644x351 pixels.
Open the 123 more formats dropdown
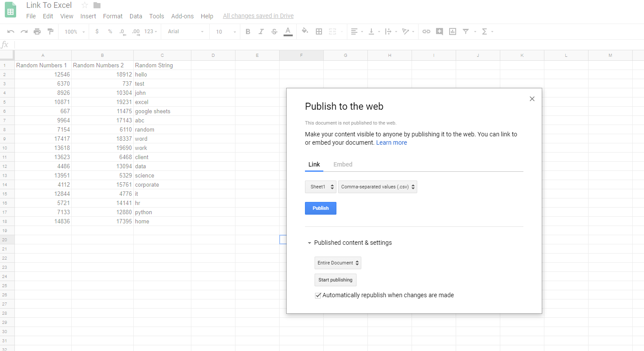151,31
